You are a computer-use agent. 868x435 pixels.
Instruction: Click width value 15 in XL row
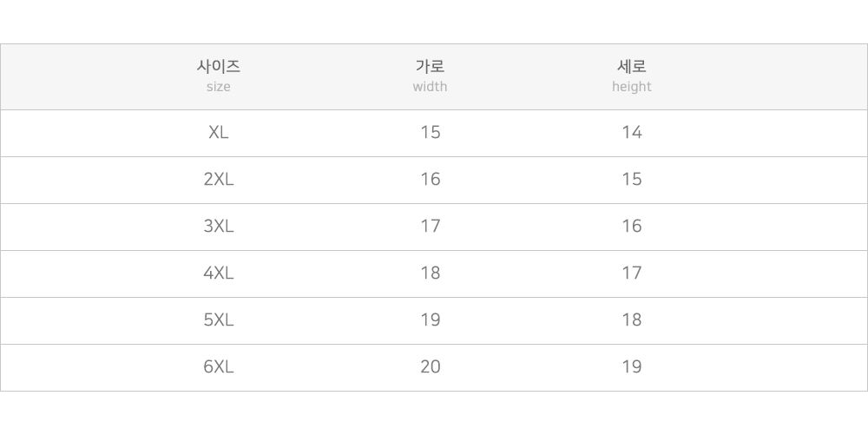coord(430,133)
